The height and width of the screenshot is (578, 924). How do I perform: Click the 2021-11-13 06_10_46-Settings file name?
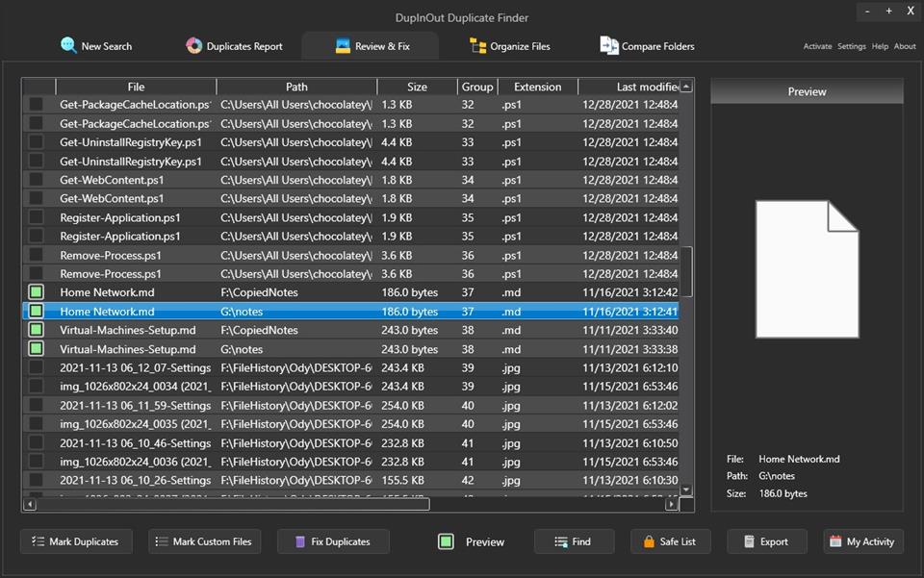[135, 443]
